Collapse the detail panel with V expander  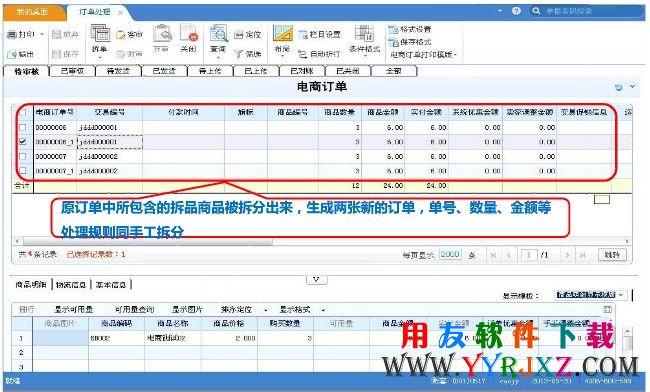[x=316, y=280]
